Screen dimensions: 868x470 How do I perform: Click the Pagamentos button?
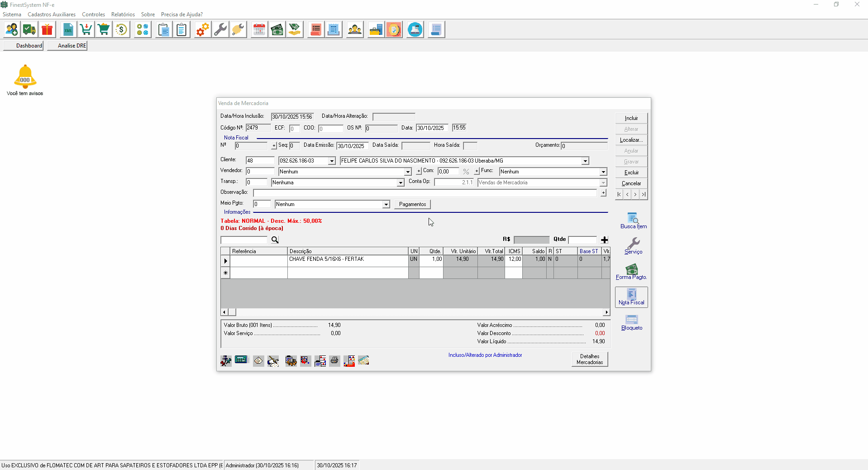[x=412, y=204]
